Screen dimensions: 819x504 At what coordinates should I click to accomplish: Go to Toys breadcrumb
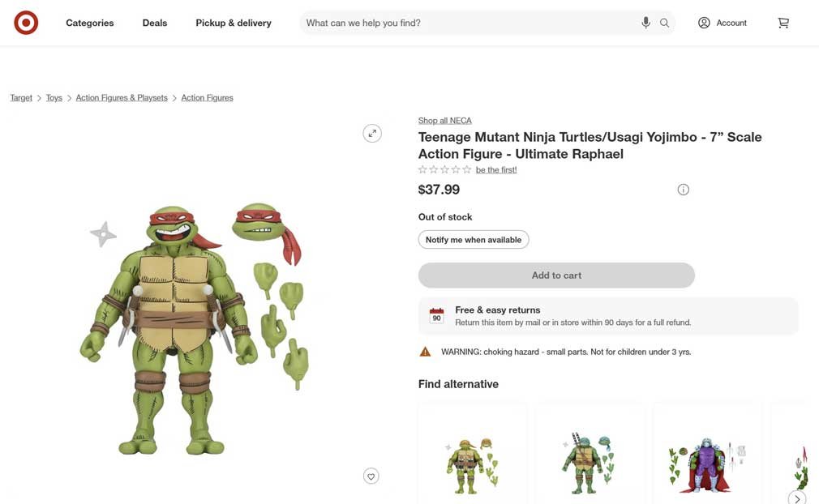point(54,98)
